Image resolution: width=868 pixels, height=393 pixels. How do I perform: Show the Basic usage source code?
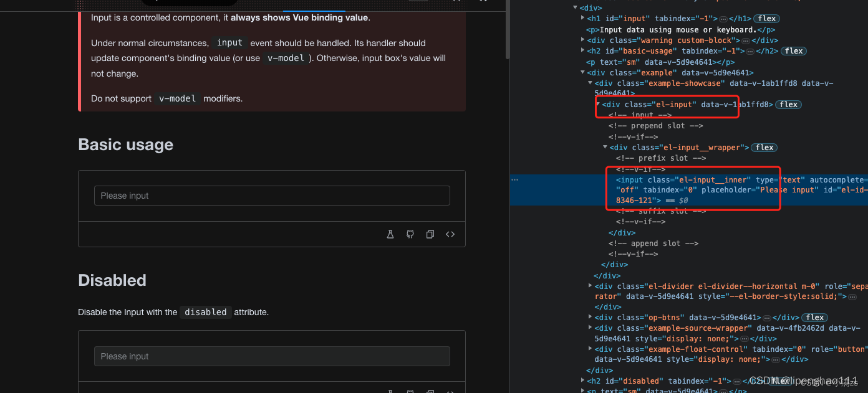pos(450,234)
